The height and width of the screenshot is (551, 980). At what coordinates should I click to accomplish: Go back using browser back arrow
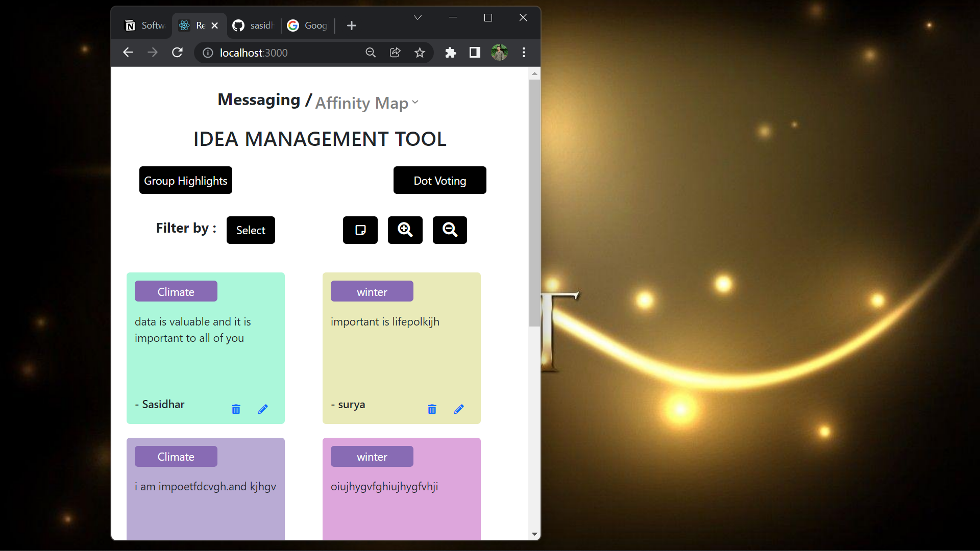tap(128, 53)
